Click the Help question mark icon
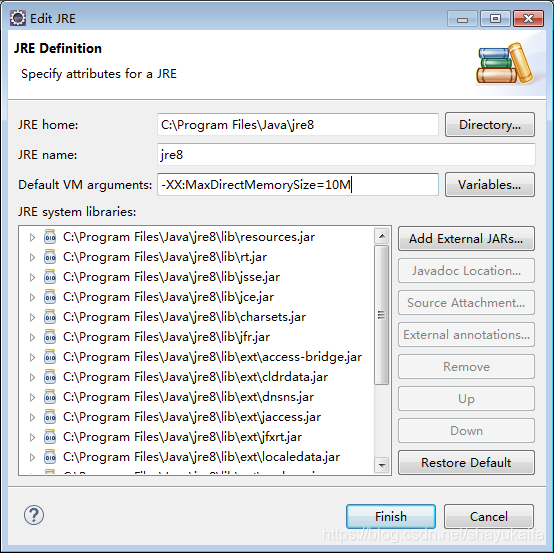 34,515
